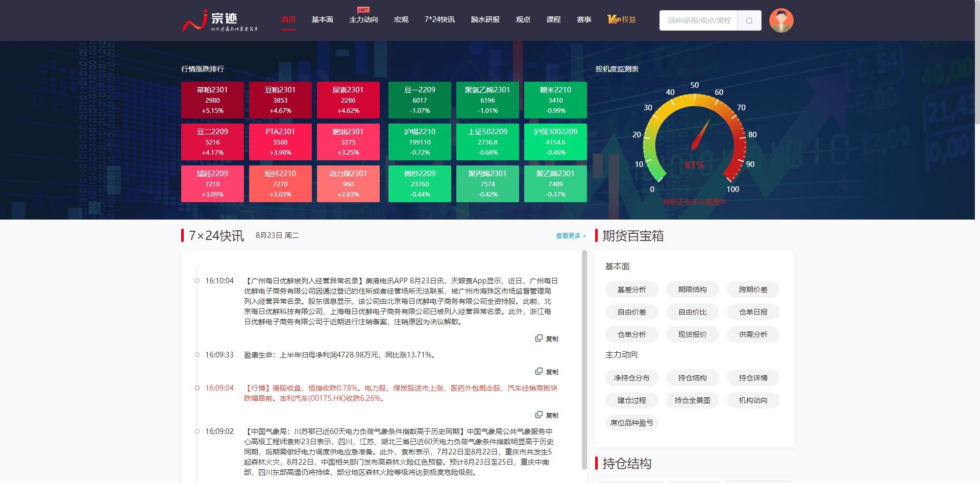Image resolution: width=980 pixels, height=483 pixels.
Task: Select the 首页 tab
Action: 288,20
